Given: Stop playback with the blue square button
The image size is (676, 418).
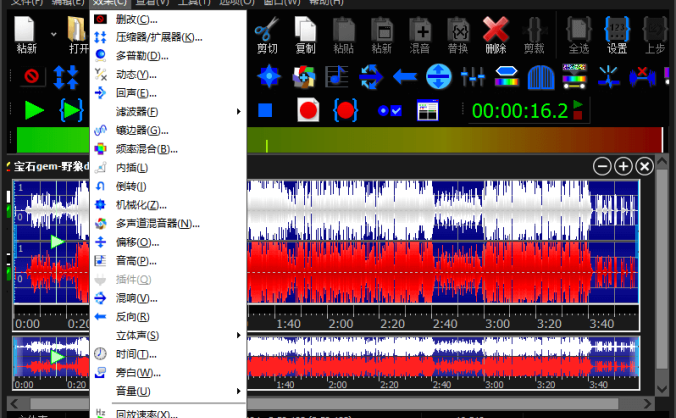Looking at the screenshot, I should [265, 110].
